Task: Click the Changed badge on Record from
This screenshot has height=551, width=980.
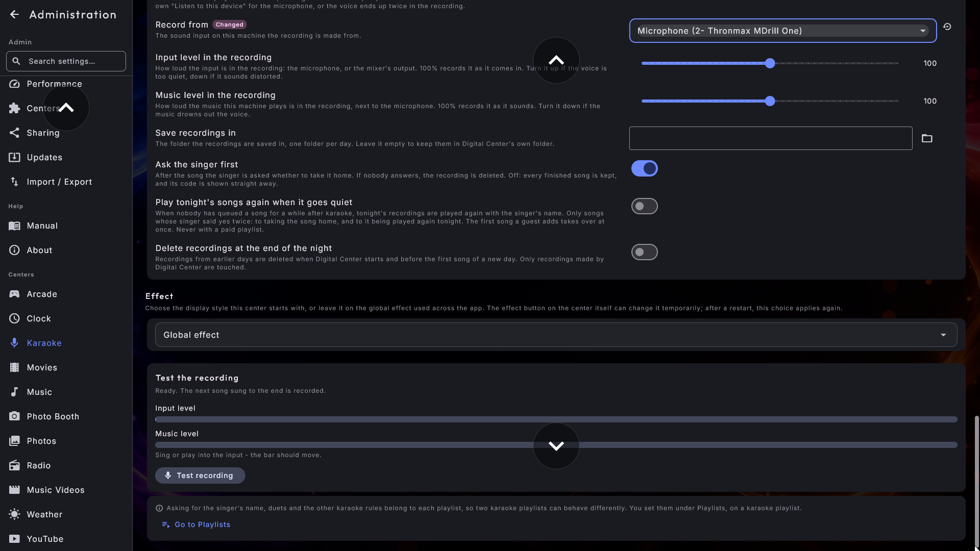Action: (229, 24)
